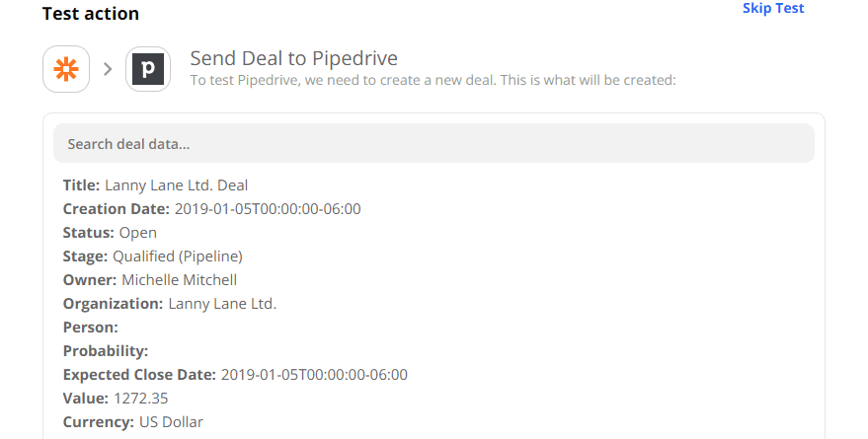This screenshot has width=868, height=439.
Task: Click the empty Probability field row
Action: click(106, 351)
